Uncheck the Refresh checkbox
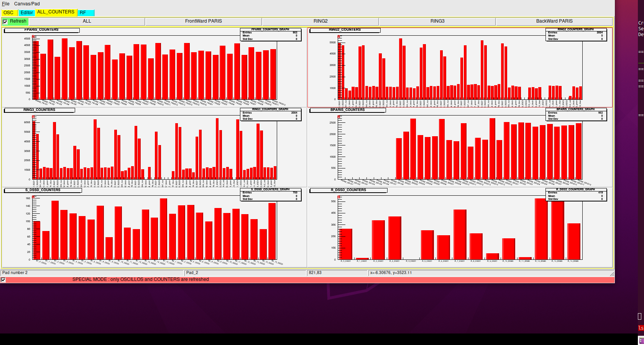 5,22
